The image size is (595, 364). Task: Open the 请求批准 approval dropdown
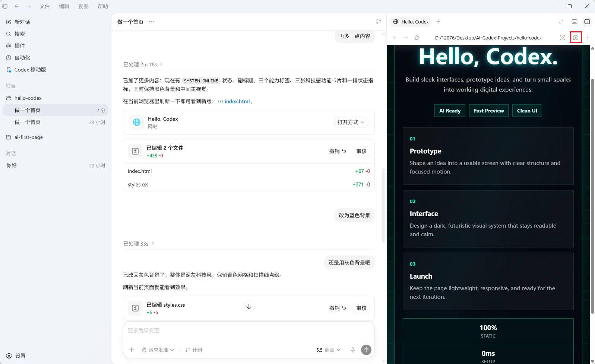pyautogui.click(x=158, y=350)
